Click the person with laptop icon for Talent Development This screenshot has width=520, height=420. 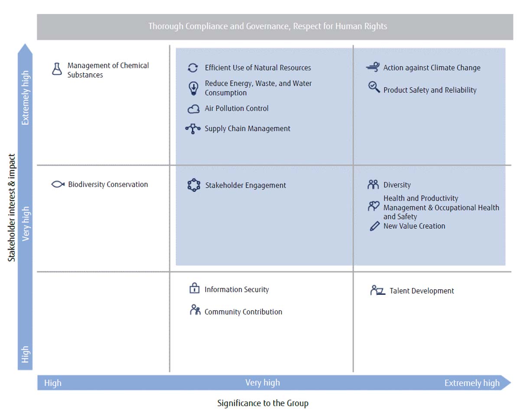tap(377, 290)
